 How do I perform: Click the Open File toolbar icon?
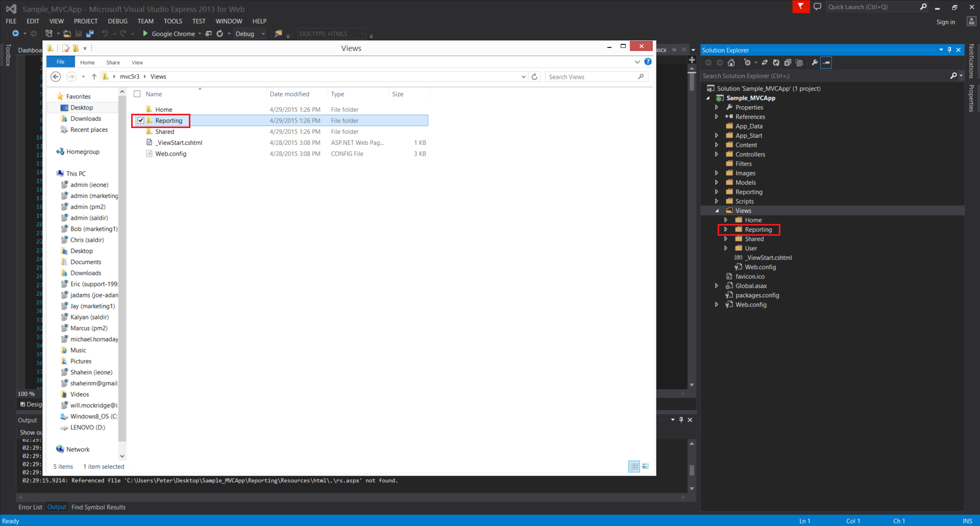coord(67,34)
